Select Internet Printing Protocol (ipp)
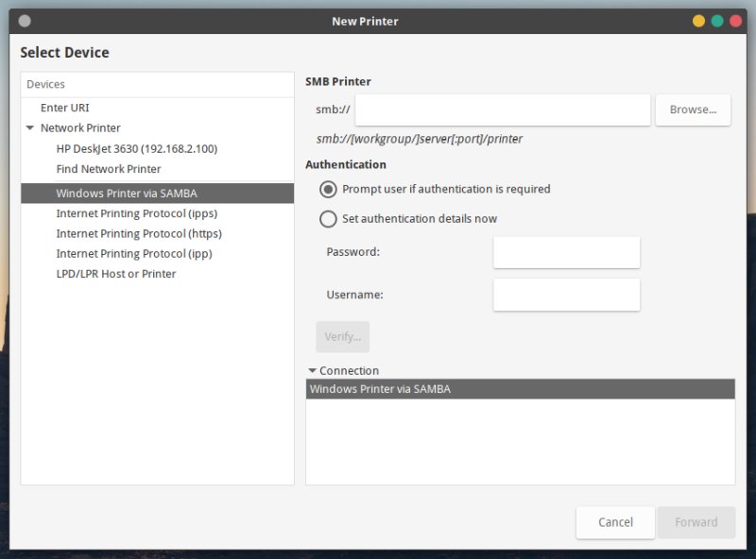This screenshot has height=559, width=756. point(133,253)
